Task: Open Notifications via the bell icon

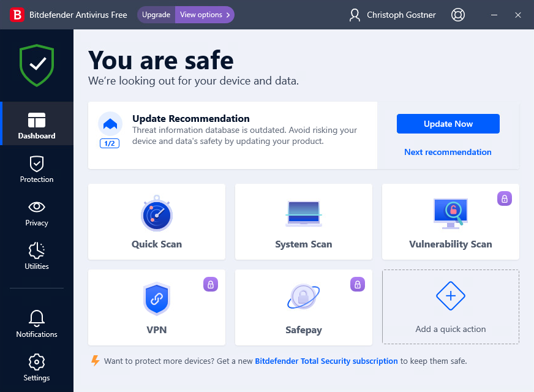Action: (36, 319)
